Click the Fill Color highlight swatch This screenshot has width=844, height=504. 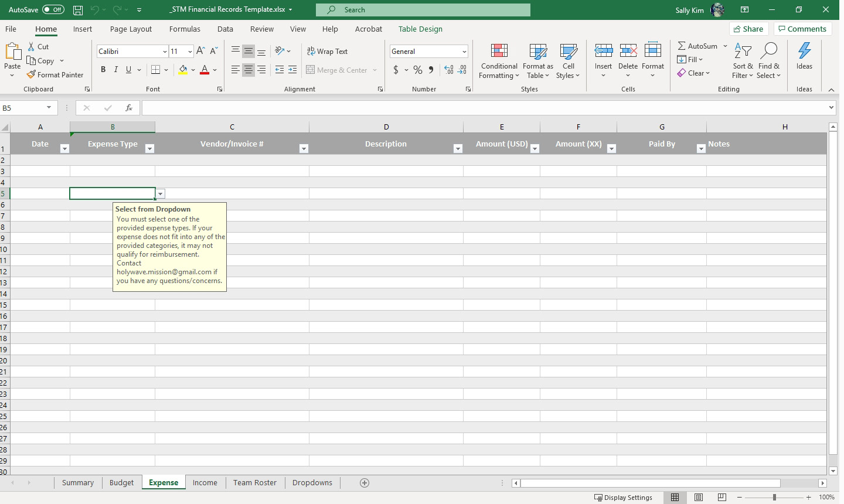tap(183, 70)
